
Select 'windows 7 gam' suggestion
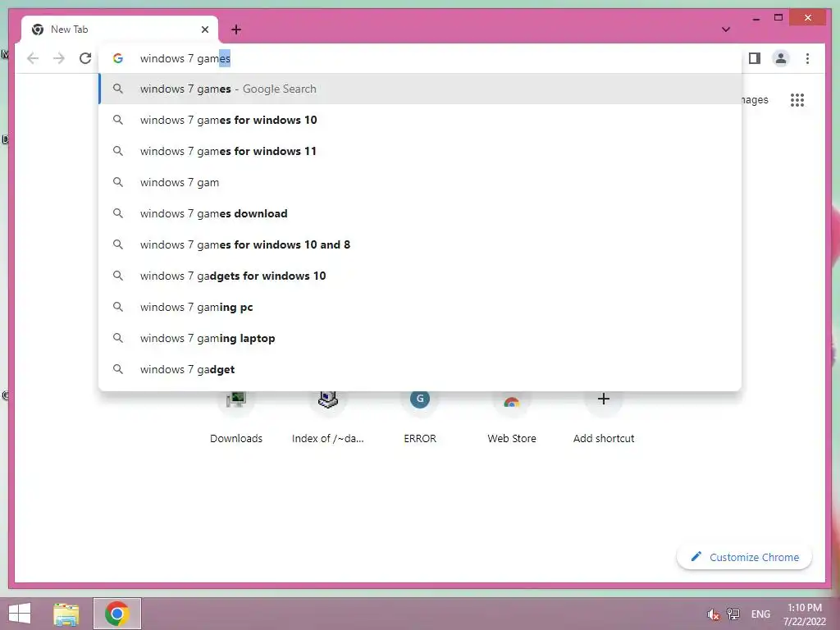[x=420, y=182]
